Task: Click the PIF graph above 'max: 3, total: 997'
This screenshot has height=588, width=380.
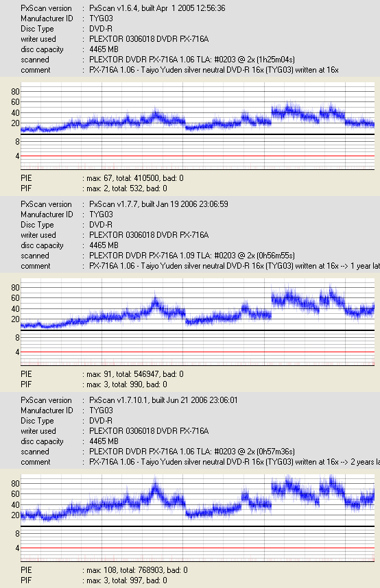Action: pos(198,545)
